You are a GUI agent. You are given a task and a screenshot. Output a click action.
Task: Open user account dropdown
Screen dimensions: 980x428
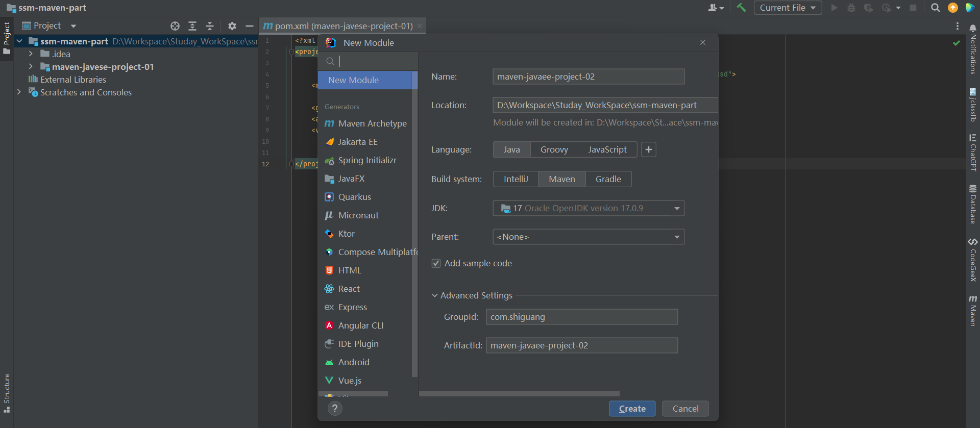716,8
